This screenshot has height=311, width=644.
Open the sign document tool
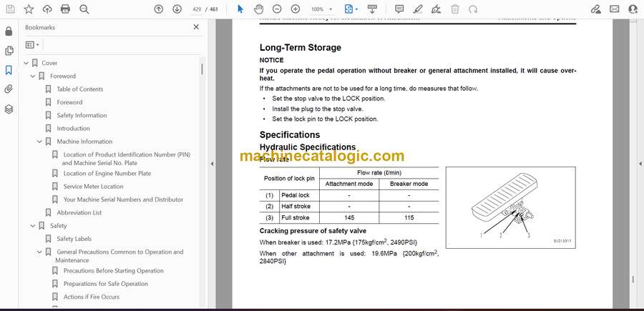point(436,9)
